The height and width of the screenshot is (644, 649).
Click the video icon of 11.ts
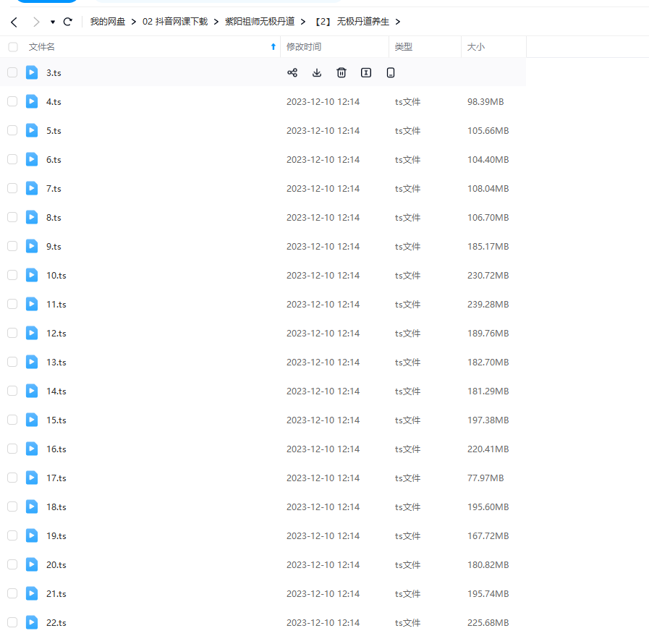pyautogui.click(x=32, y=304)
